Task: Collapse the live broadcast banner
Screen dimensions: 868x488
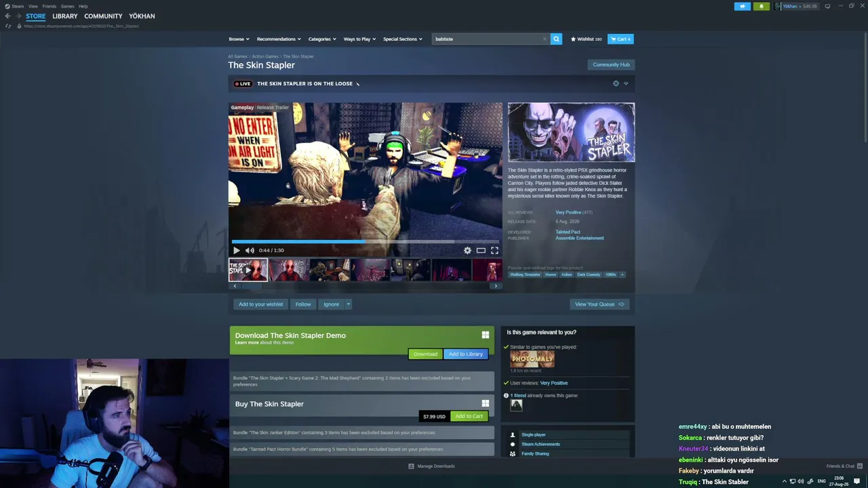Action: pyautogui.click(x=626, y=83)
